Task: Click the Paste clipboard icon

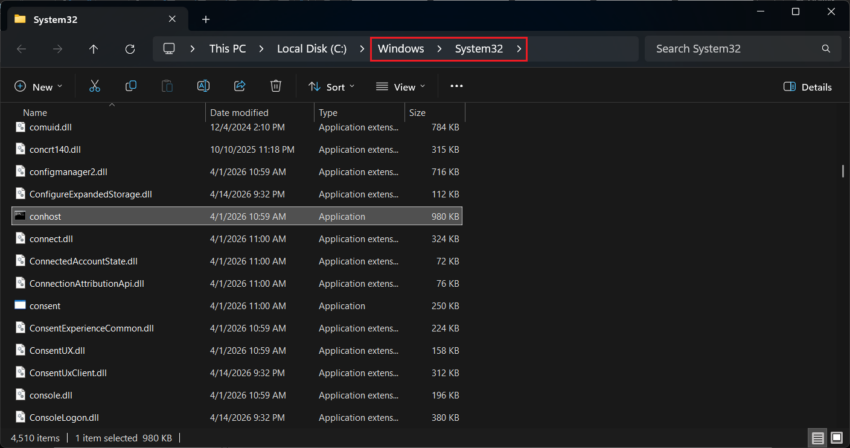Action: click(x=167, y=86)
